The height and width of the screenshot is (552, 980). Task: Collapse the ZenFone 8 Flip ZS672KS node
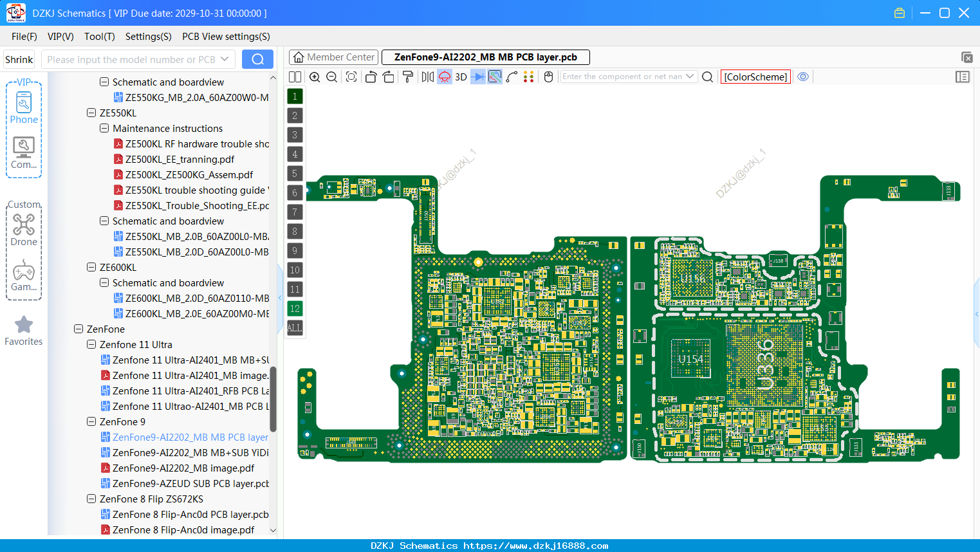(x=91, y=499)
